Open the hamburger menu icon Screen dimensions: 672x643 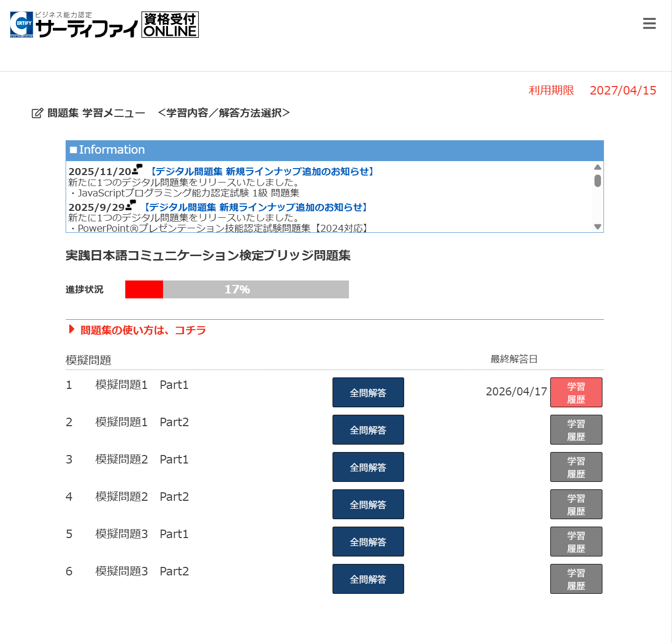(649, 23)
